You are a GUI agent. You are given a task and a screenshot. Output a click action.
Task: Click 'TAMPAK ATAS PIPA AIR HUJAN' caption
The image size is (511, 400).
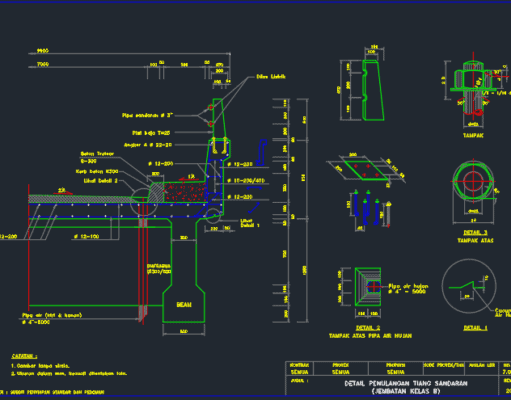click(370, 336)
